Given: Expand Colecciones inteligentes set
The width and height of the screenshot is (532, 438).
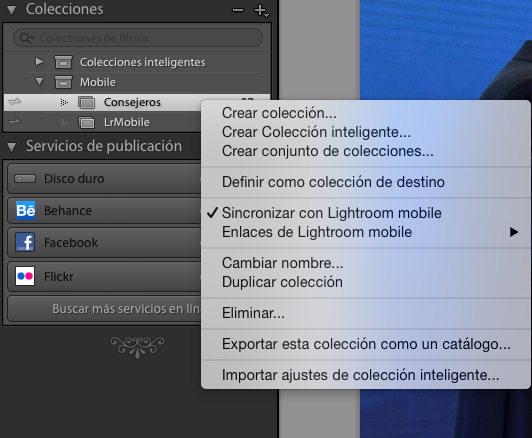Looking at the screenshot, I should (x=39, y=62).
